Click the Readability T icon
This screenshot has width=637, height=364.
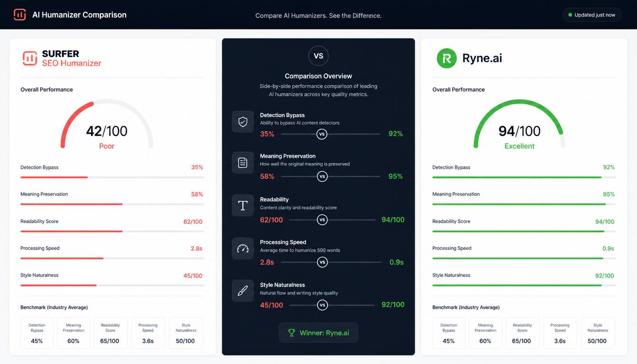click(243, 205)
